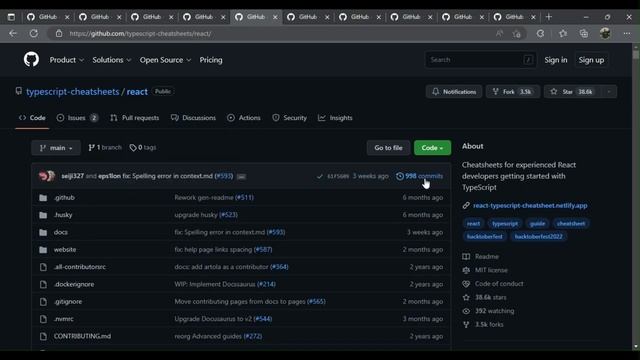
Task: Select the cheatsheet topic tag
Action: pyautogui.click(x=571, y=223)
